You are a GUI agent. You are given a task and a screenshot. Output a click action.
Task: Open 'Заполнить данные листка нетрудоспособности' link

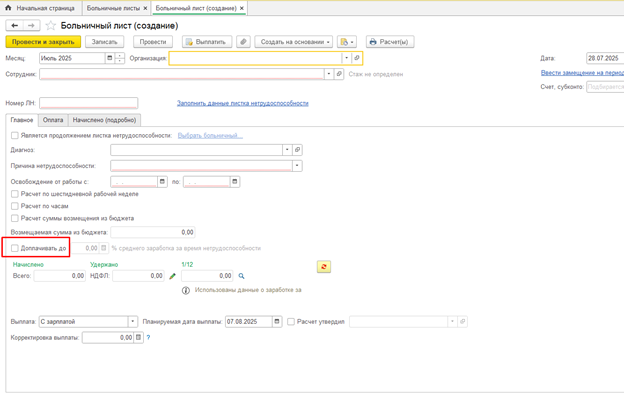click(243, 103)
